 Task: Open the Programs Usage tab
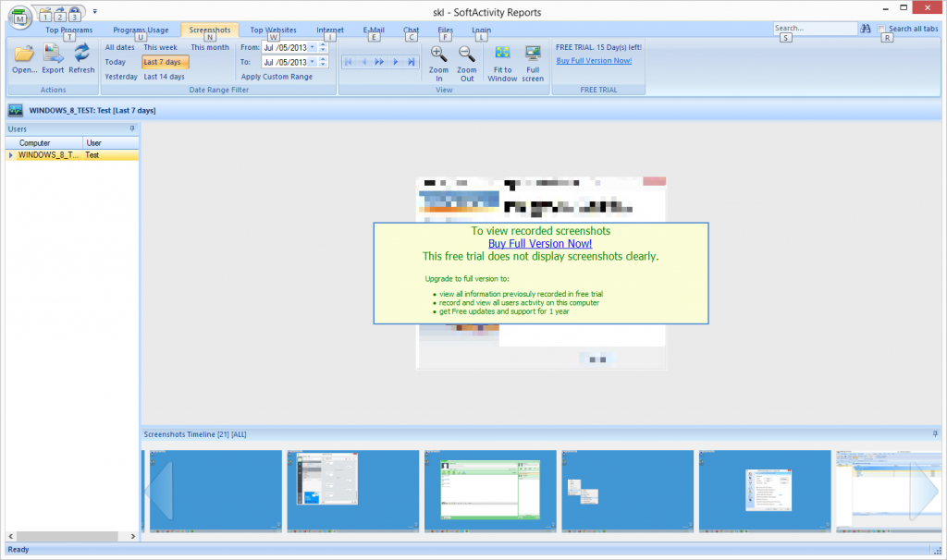pos(141,30)
